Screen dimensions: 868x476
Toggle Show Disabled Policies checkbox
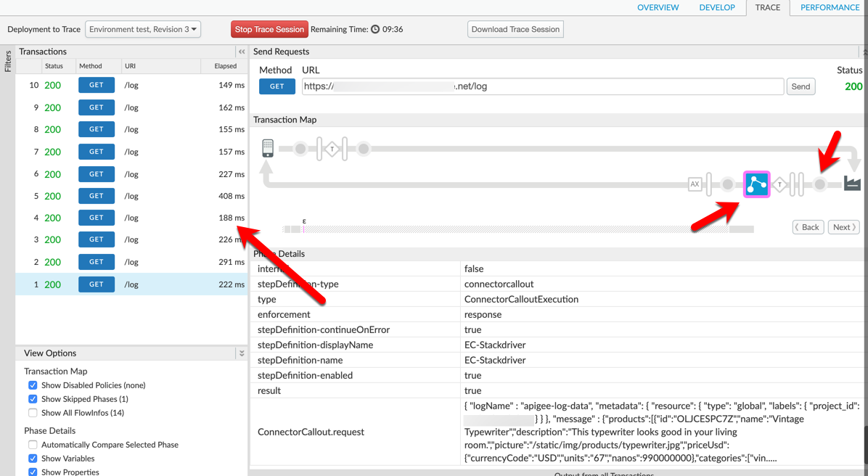pyautogui.click(x=33, y=385)
